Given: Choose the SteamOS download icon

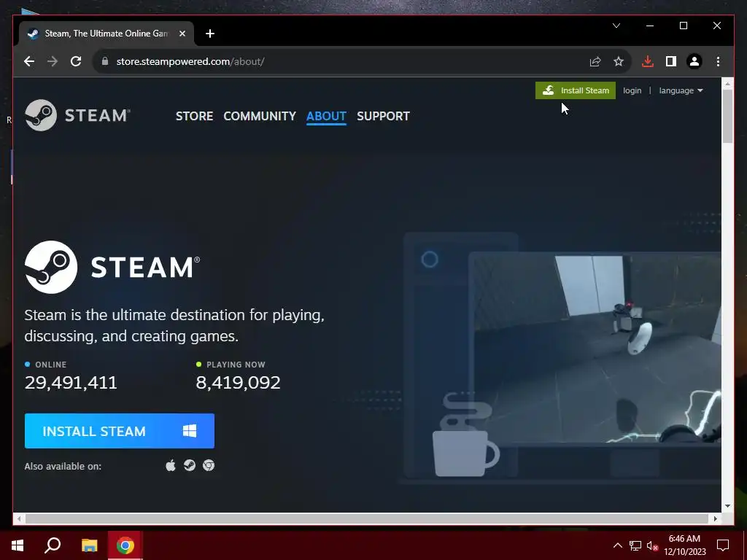Looking at the screenshot, I should (x=190, y=465).
